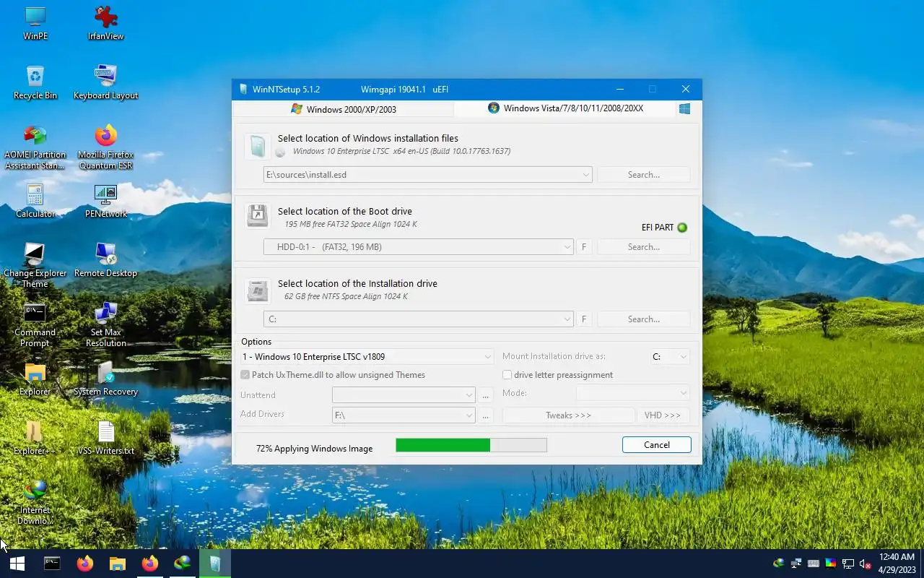
Task: Click the EFI PART green status indicator
Action: [682, 228]
